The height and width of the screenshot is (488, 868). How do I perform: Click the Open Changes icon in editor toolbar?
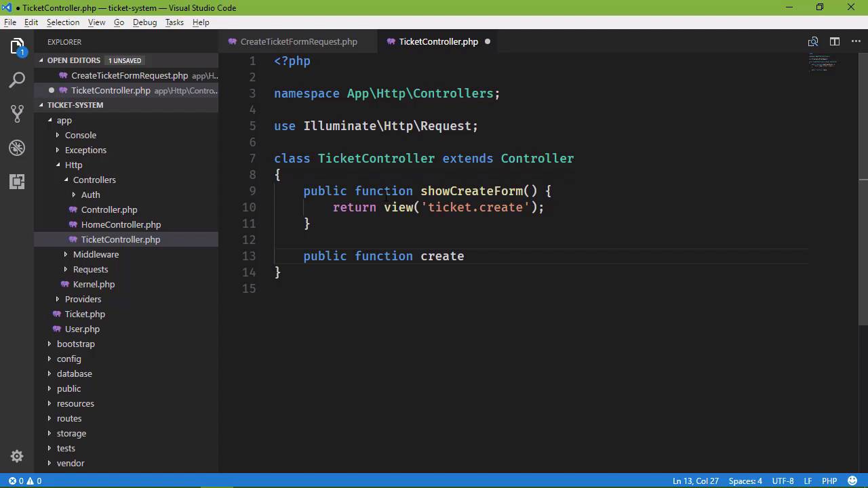click(813, 41)
